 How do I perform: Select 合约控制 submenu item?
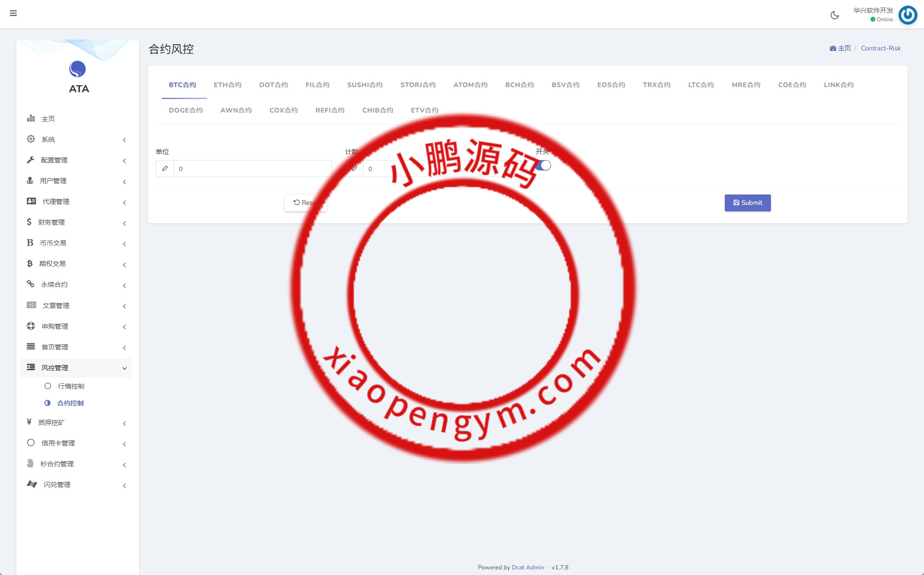(x=70, y=403)
